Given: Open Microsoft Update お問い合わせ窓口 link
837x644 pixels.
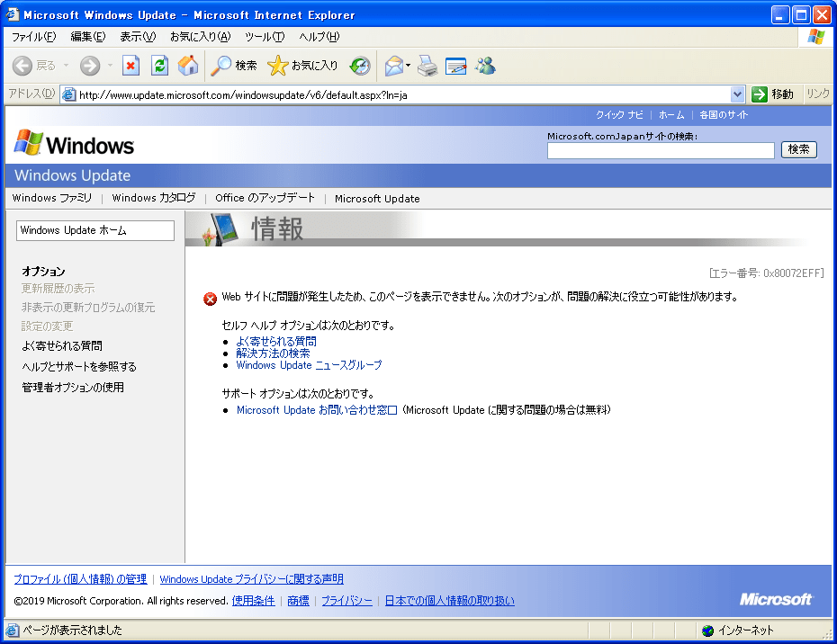Looking at the screenshot, I should coord(317,410).
